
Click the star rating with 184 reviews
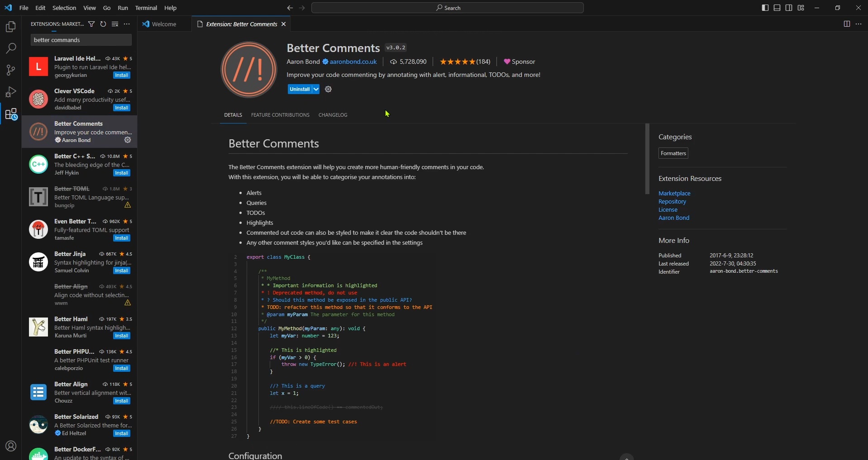click(x=465, y=62)
